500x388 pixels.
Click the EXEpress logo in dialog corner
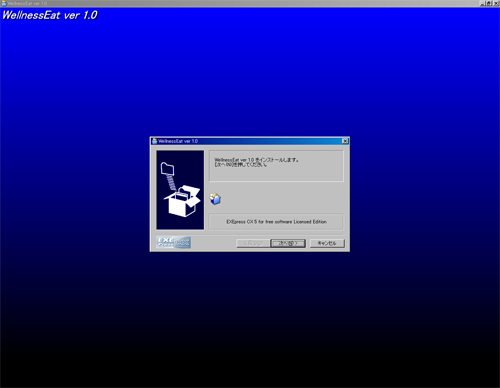[x=173, y=242]
